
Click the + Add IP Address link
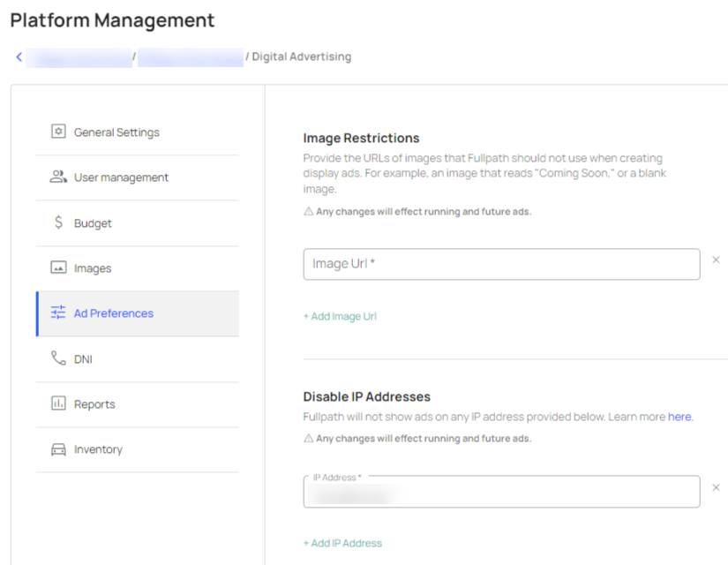(x=342, y=543)
